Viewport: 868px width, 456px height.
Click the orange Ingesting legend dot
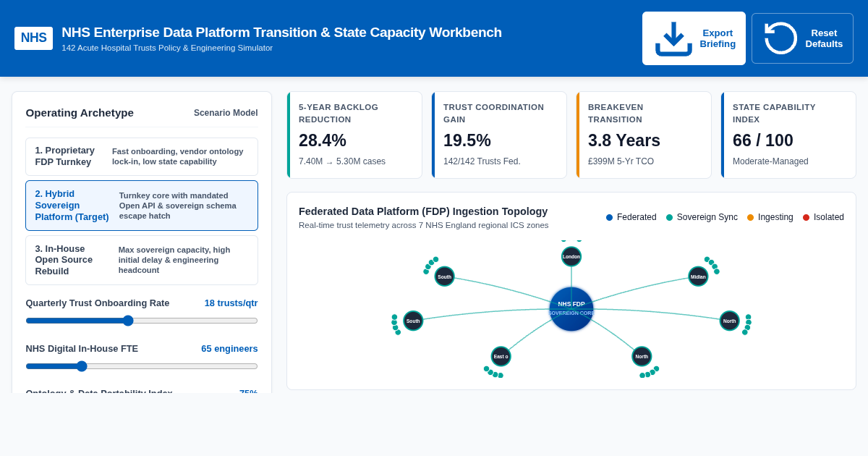750,217
